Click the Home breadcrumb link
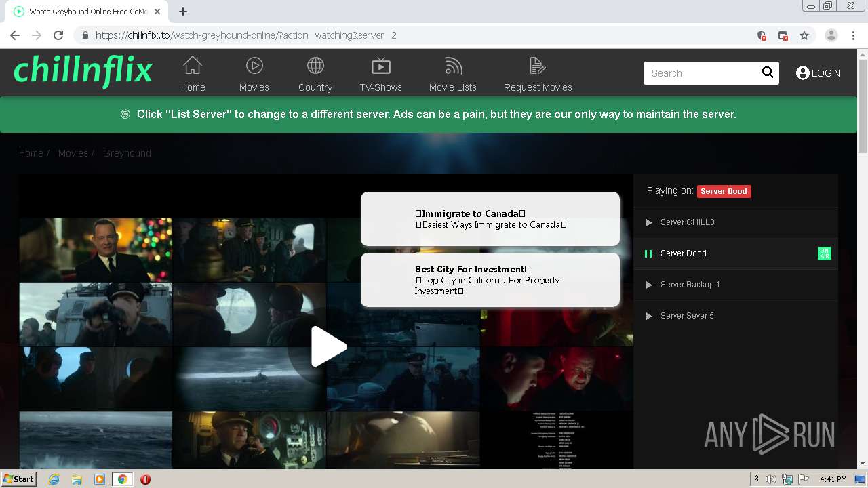Image resolution: width=868 pixels, height=488 pixels. point(31,153)
